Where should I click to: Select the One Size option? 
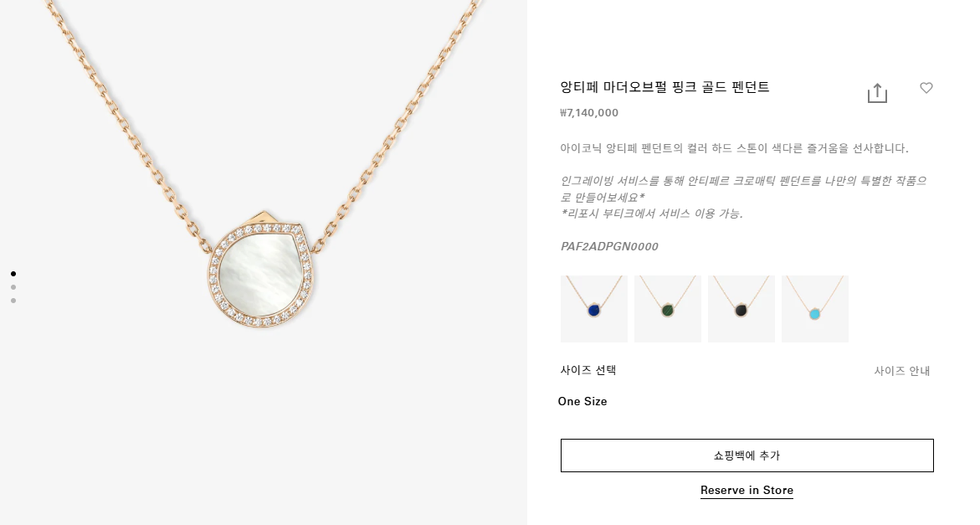pyautogui.click(x=582, y=401)
